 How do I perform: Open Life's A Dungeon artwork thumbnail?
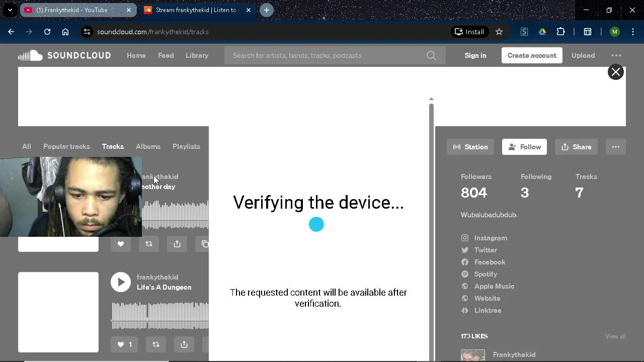(x=58, y=312)
